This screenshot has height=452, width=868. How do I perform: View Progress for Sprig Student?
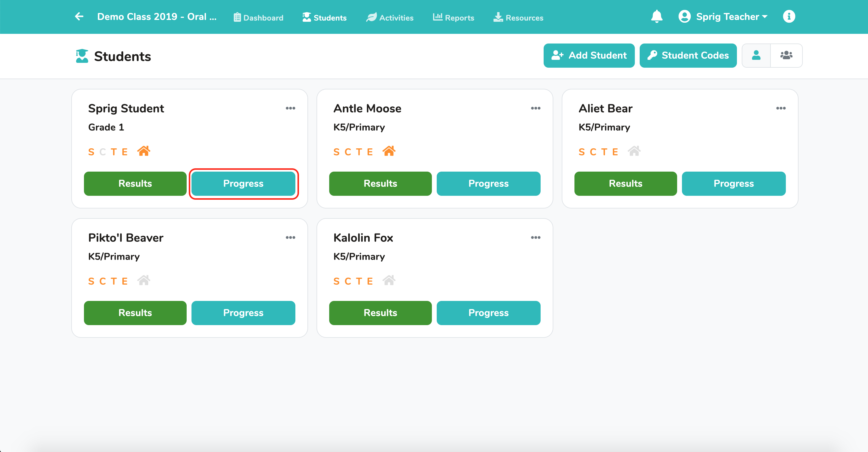[x=243, y=184]
